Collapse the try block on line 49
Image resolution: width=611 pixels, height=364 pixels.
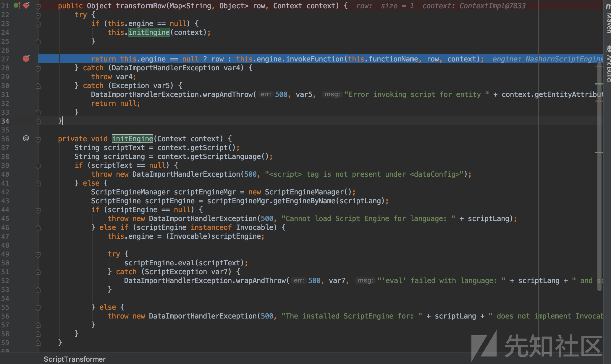(x=38, y=254)
